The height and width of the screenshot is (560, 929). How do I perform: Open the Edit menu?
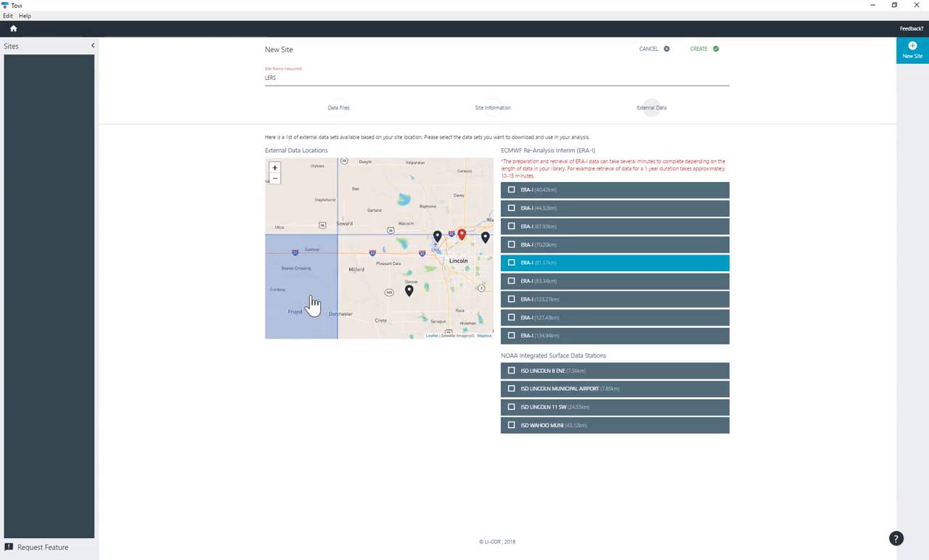[8, 15]
